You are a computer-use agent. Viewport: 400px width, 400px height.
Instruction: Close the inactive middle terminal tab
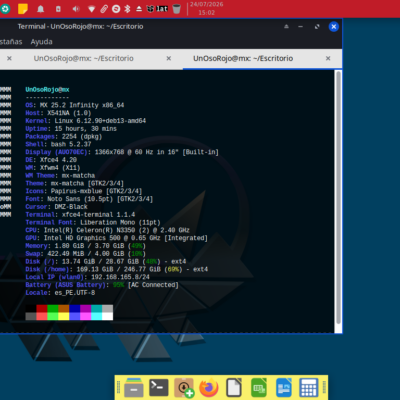coord(169,58)
